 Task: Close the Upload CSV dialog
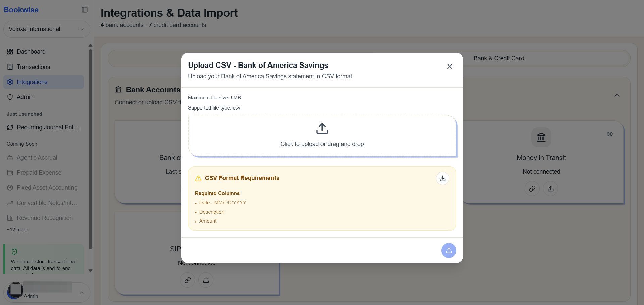pyautogui.click(x=450, y=67)
